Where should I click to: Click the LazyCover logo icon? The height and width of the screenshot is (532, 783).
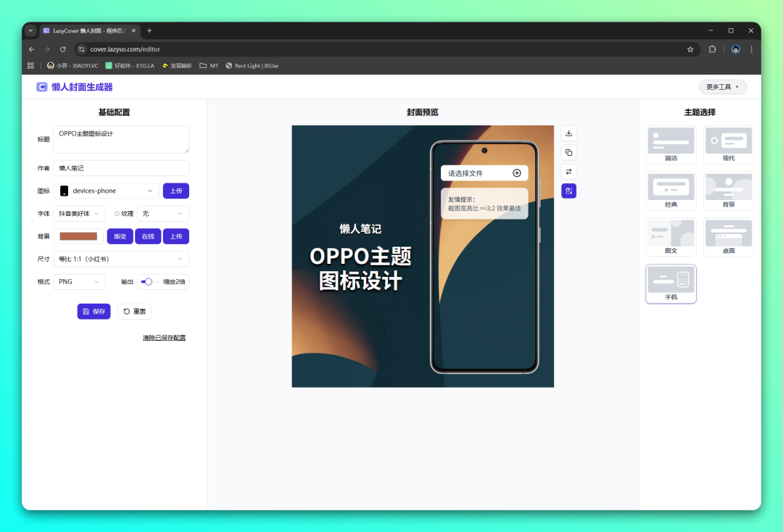coord(42,87)
